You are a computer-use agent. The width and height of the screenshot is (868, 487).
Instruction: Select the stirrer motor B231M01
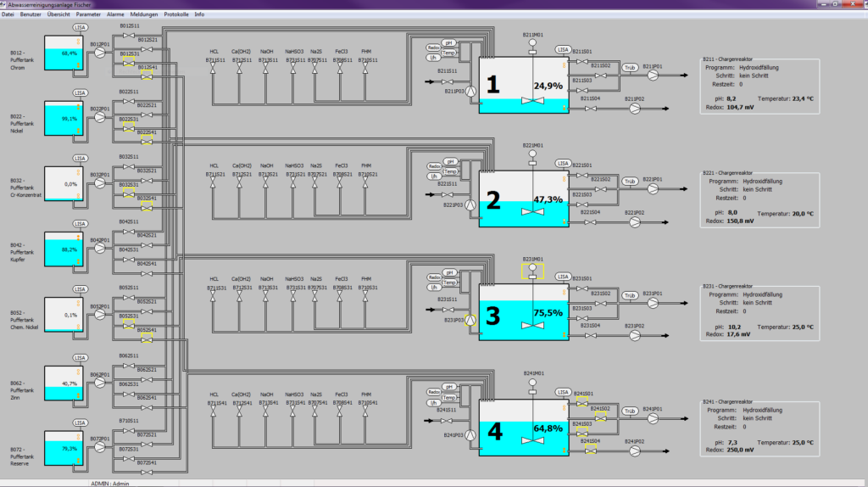[x=532, y=271]
